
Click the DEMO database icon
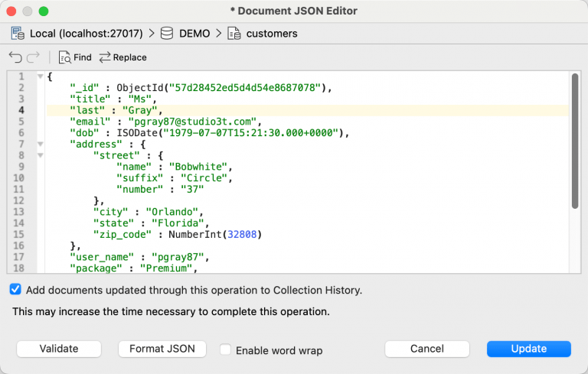[167, 34]
